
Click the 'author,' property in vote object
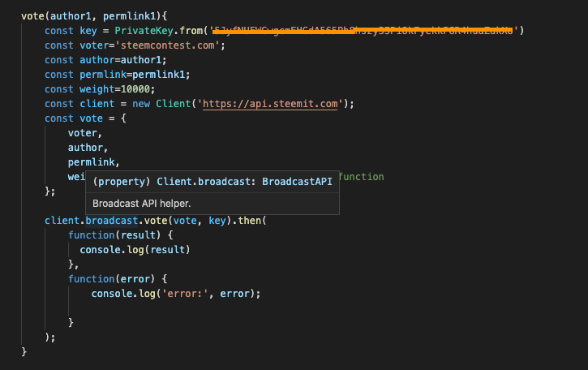point(88,148)
